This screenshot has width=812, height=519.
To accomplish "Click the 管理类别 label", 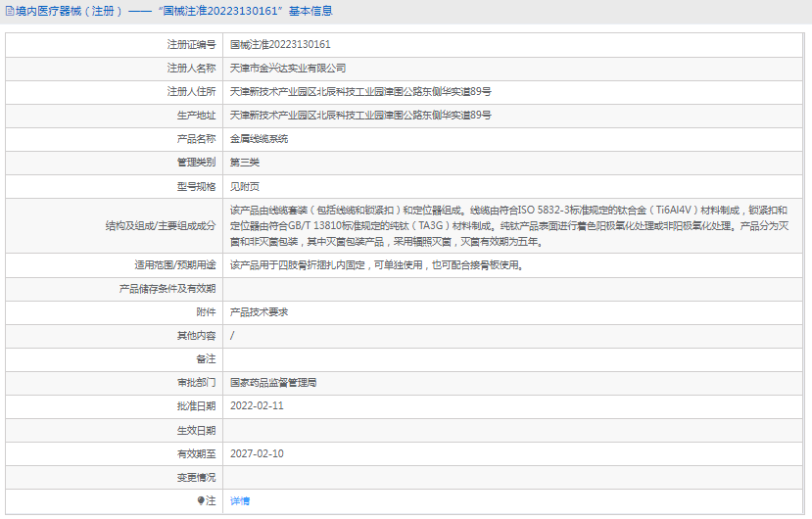I will tap(196, 163).
